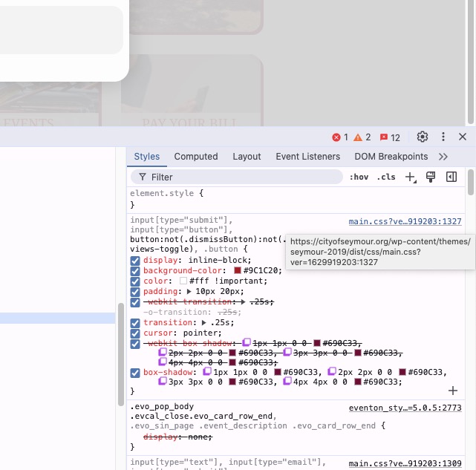Open the Event Listeners tab
Viewport: 476px width, 470px height.
click(307, 157)
